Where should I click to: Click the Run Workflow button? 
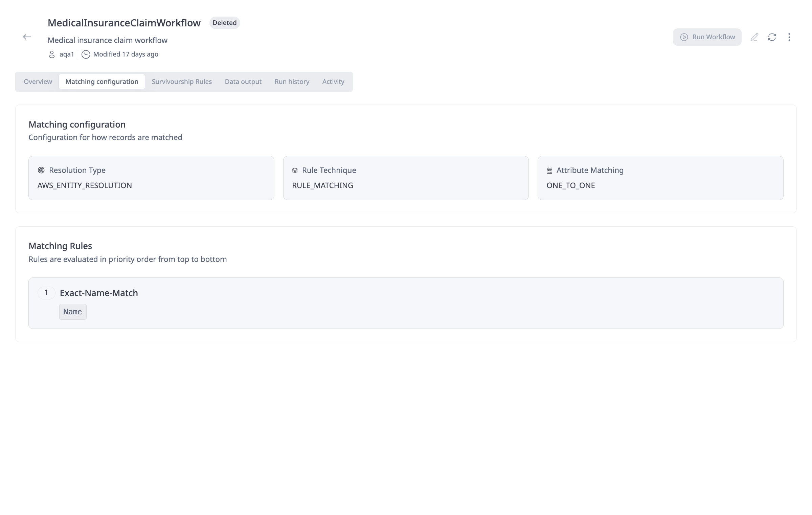(x=707, y=37)
